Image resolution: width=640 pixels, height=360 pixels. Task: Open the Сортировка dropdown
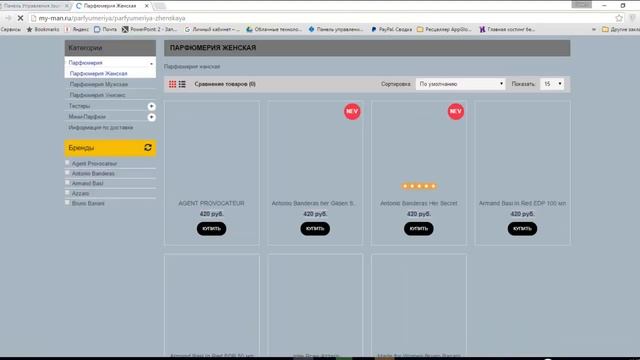click(460, 84)
